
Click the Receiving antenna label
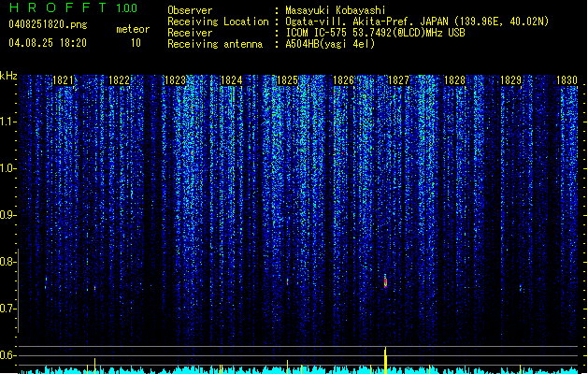(215, 44)
